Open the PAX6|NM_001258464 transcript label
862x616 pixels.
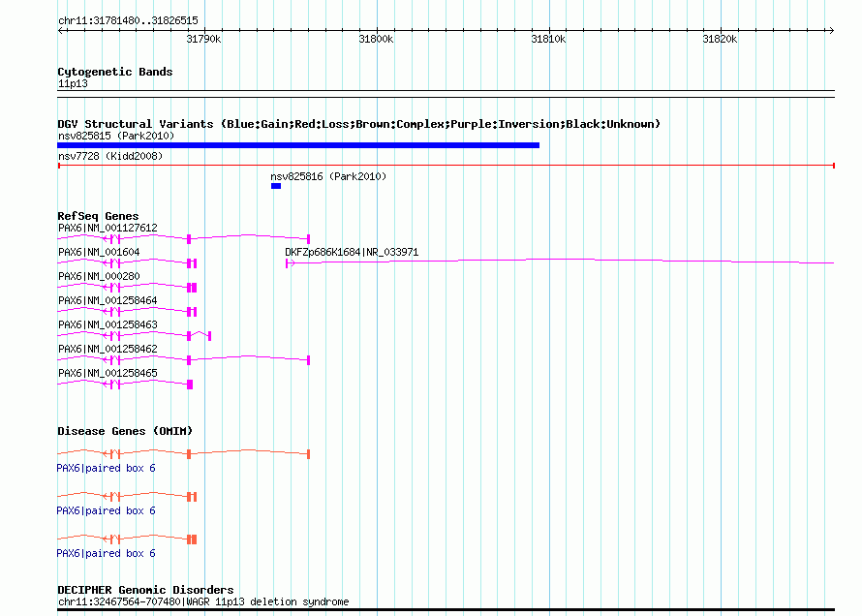coord(108,300)
